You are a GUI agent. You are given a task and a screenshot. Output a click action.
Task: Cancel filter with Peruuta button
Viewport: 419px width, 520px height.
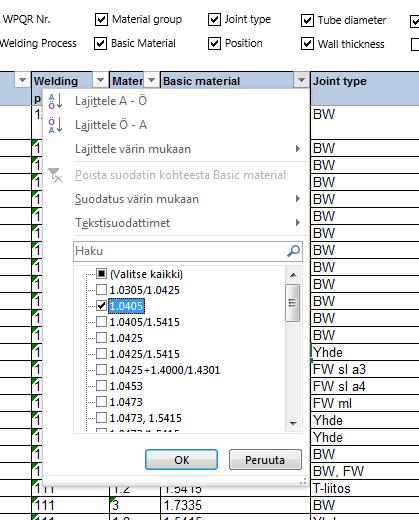pos(265,460)
